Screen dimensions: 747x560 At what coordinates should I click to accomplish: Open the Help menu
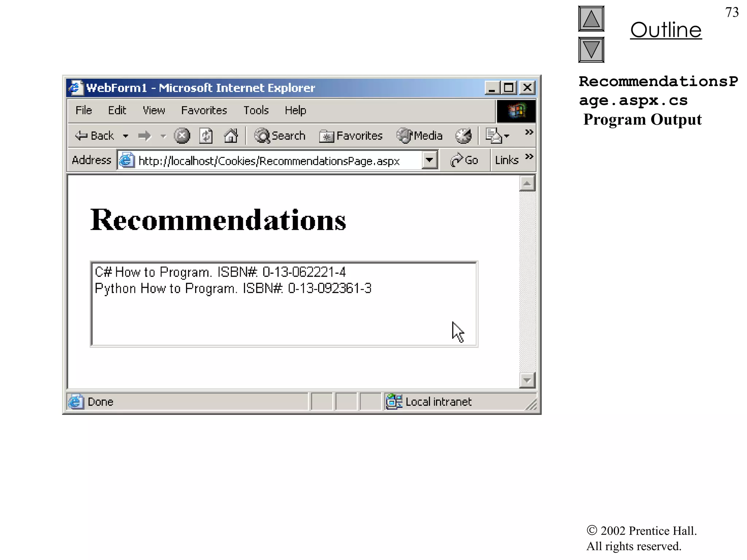(x=295, y=110)
